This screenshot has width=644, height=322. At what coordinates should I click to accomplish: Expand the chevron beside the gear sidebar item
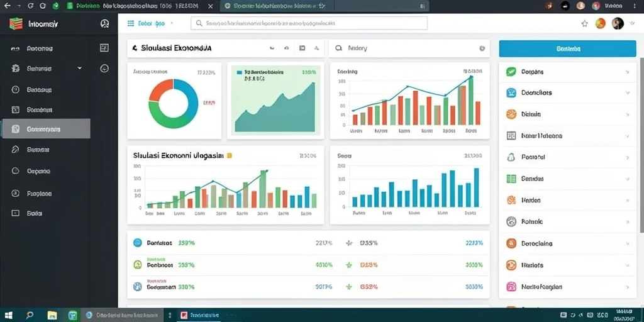pyautogui.click(x=80, y=68)
